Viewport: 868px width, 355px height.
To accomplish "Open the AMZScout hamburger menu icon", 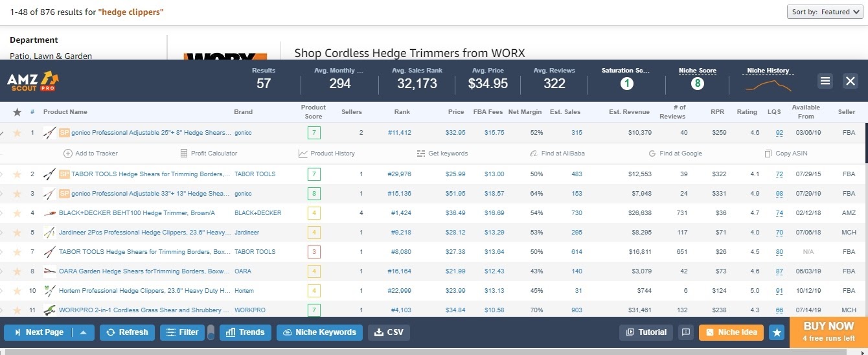I will 825,81.
